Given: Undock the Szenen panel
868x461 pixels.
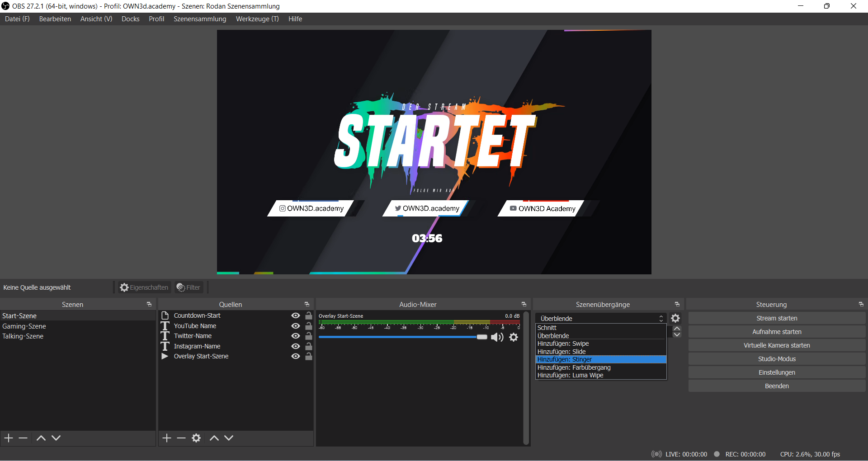Looking at the screenshot, I should click(149, 305).
